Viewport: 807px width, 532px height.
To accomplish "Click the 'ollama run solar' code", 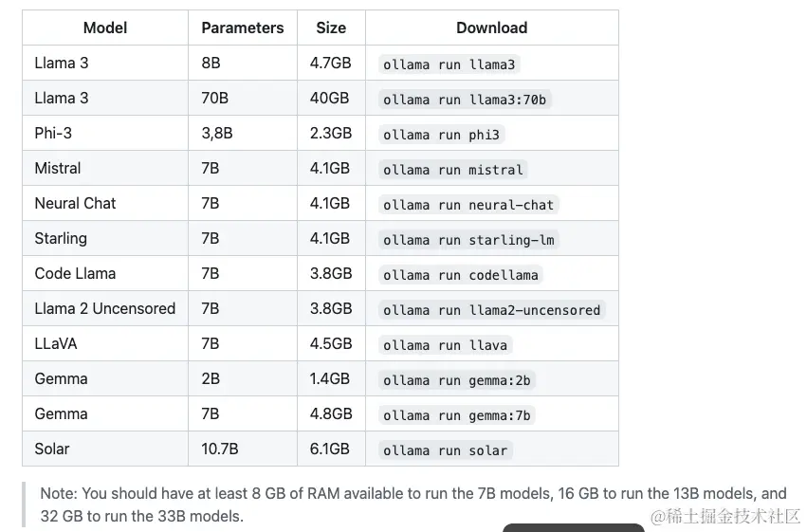I will point(445,450).
